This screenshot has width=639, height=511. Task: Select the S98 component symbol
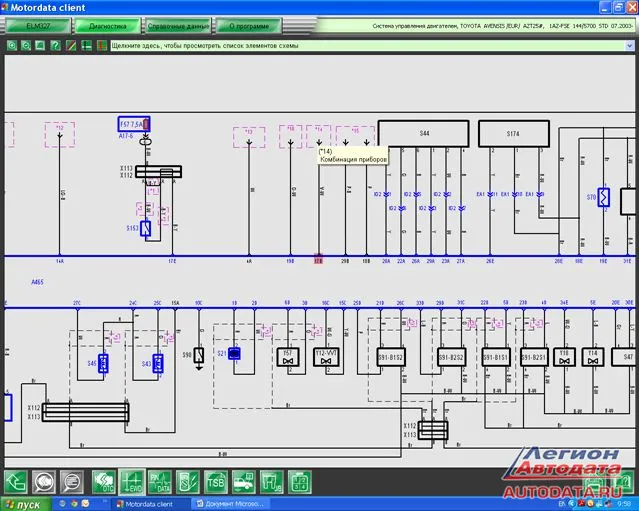(x=198, y=355)
